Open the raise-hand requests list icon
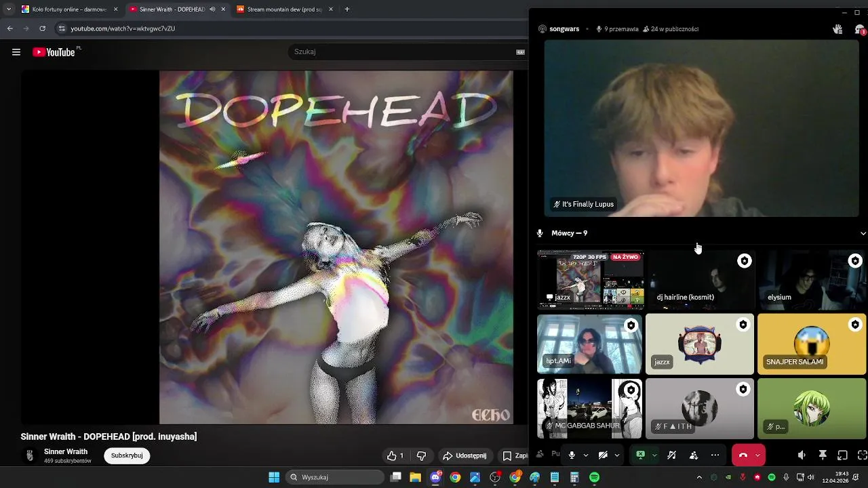The height and width of the screenshot is (488, 868). (x=837, y=29)
